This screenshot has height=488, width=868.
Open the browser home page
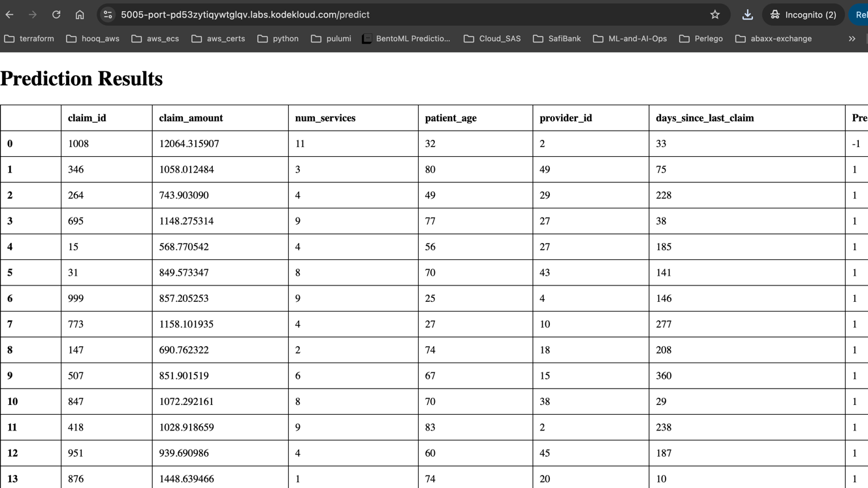click(x=80, y=14)
